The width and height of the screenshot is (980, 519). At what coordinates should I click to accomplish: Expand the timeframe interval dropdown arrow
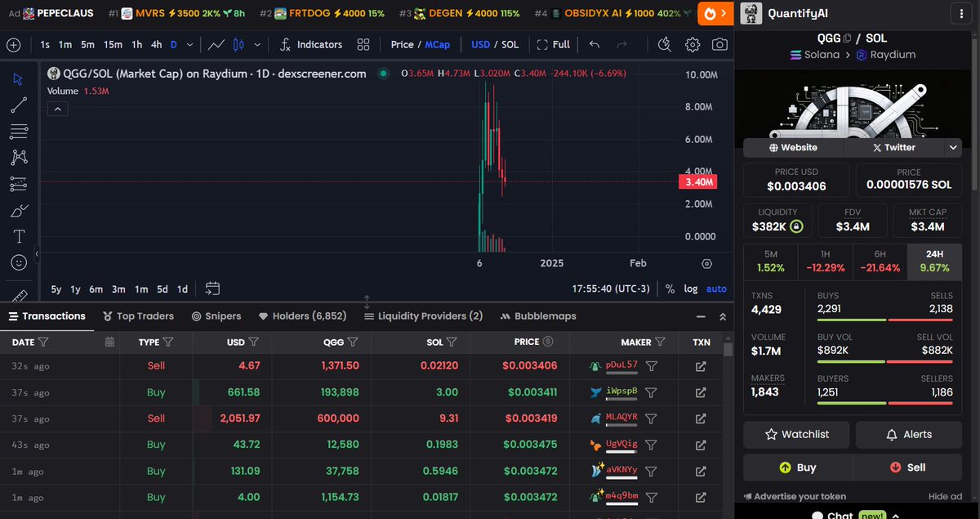[x=190, y=44]
